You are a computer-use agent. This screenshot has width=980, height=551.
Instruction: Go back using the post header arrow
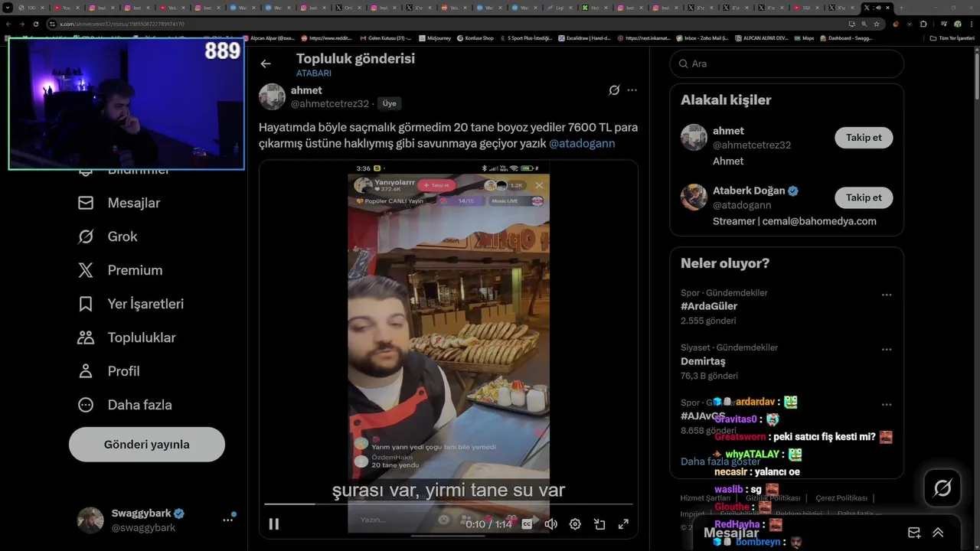pyautogui.click(x=266, y=64)
